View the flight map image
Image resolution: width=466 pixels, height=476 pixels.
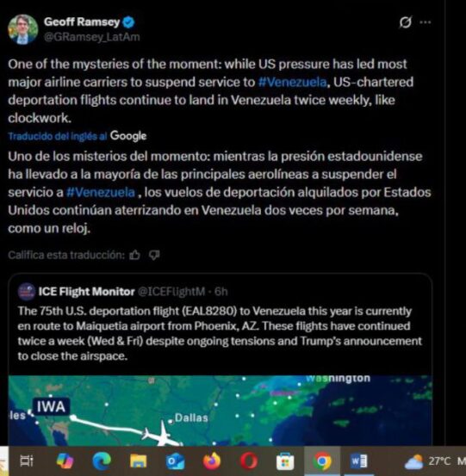coord(221,411)
